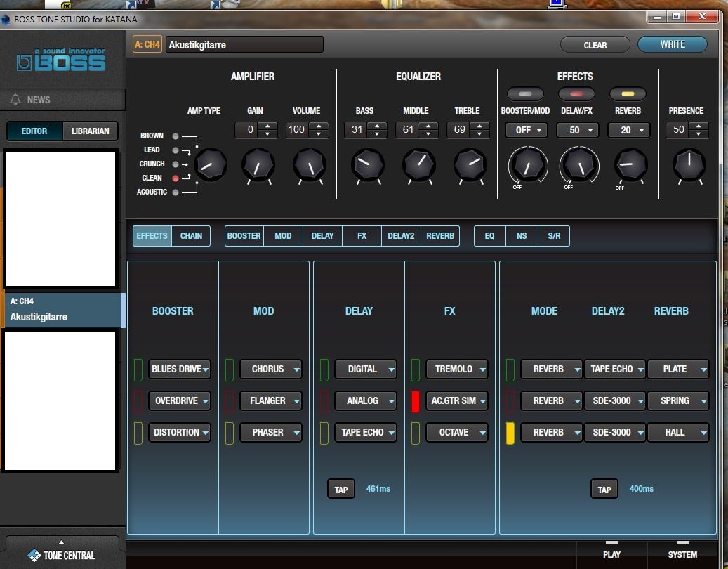The image size is (728, 569).
Task: Open the Booster/Mod OFF value dropdown
Action: click(x=527, y=131)
